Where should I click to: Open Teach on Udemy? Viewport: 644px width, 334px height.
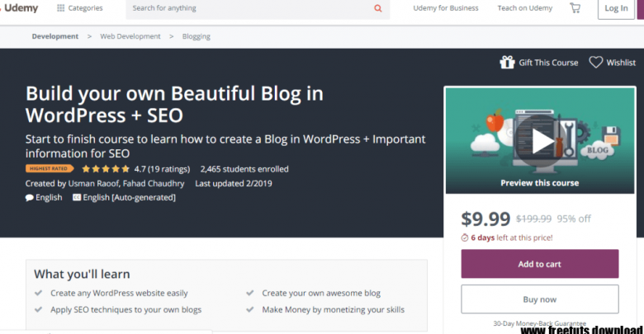(525, 7)
